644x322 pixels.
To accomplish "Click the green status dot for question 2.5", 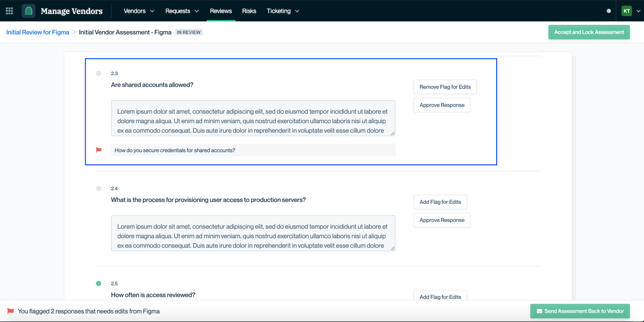I will pyautogui.click(x=98, y=284).
